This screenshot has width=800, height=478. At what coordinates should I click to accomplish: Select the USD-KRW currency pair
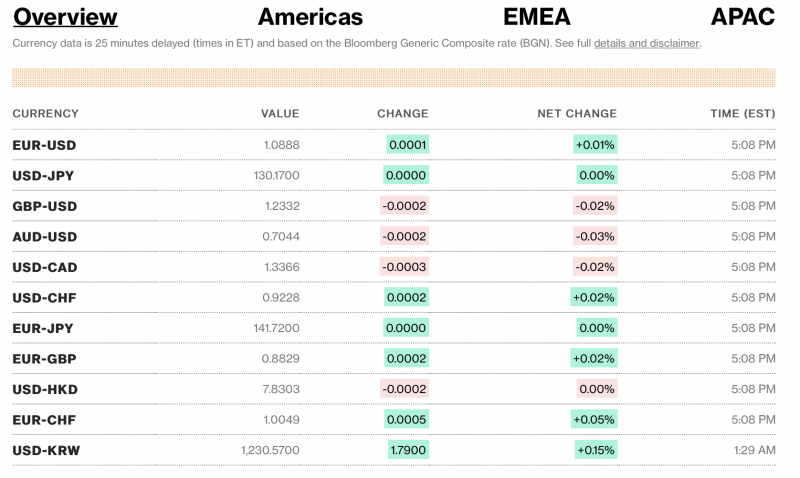point(46,451)
